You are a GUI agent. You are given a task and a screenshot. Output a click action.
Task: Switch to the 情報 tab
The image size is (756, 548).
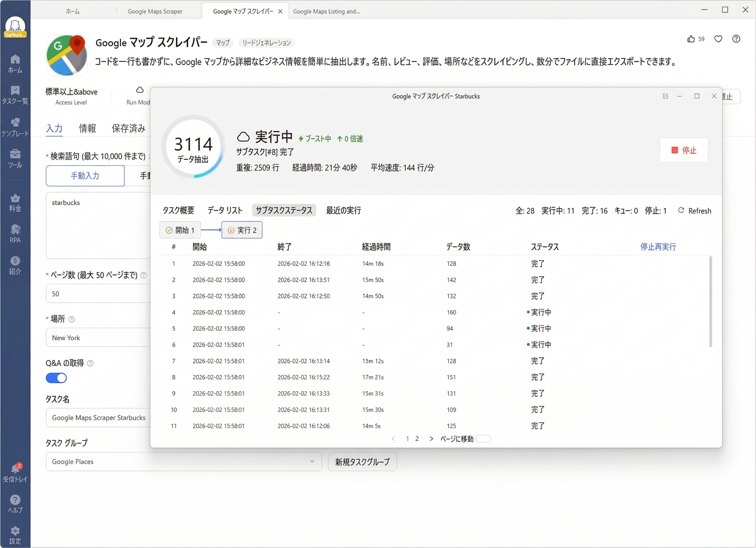pos(87,128)
